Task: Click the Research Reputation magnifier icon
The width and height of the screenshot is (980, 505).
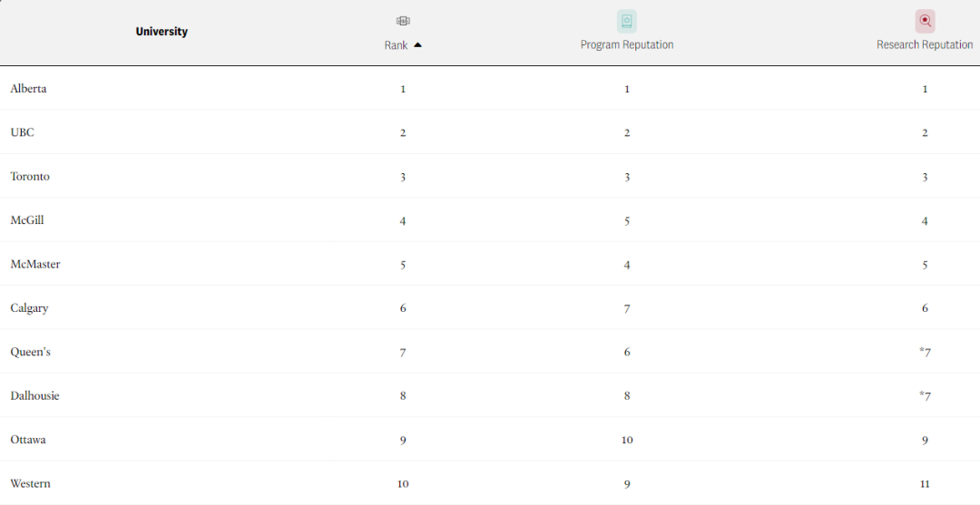Action: pyautogui.click(x=925, y=21)
